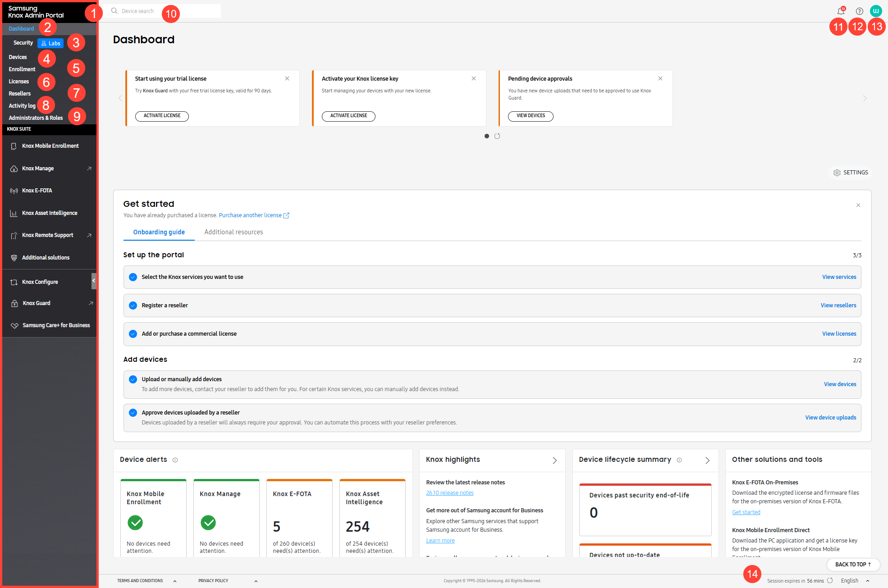Viewport: 888px width, 588px height.
Task: Click the Back to Top button
Action: 853,564
